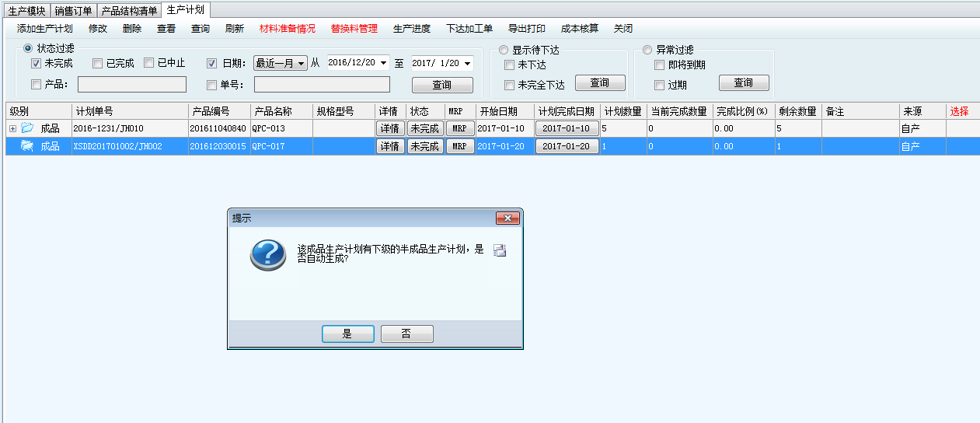
Task: Toggle the 日期 checkbox
Action: (212, 64)
